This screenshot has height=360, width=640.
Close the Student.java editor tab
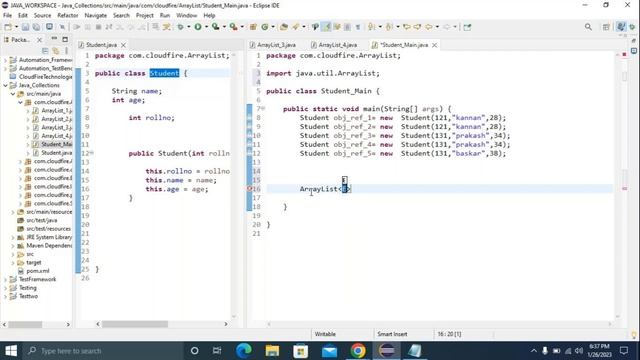coord(123,45)
